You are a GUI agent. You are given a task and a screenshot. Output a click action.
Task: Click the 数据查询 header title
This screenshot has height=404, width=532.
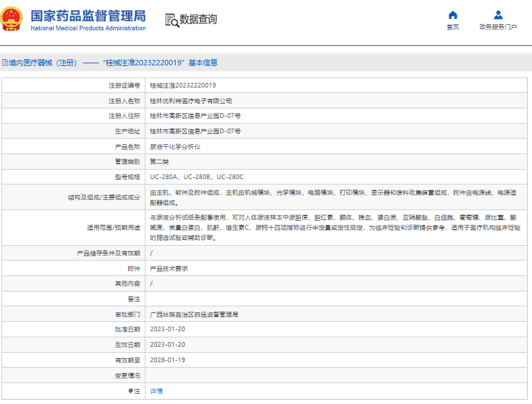[x=198, y=20]
